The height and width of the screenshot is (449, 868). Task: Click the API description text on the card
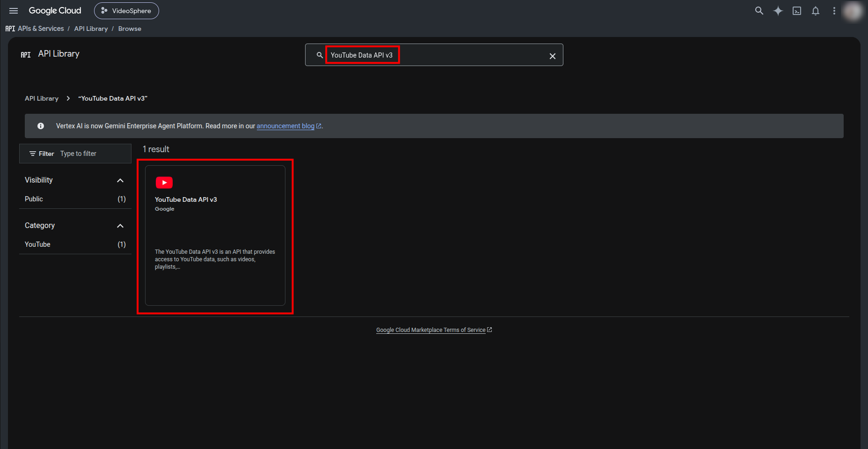215,259
